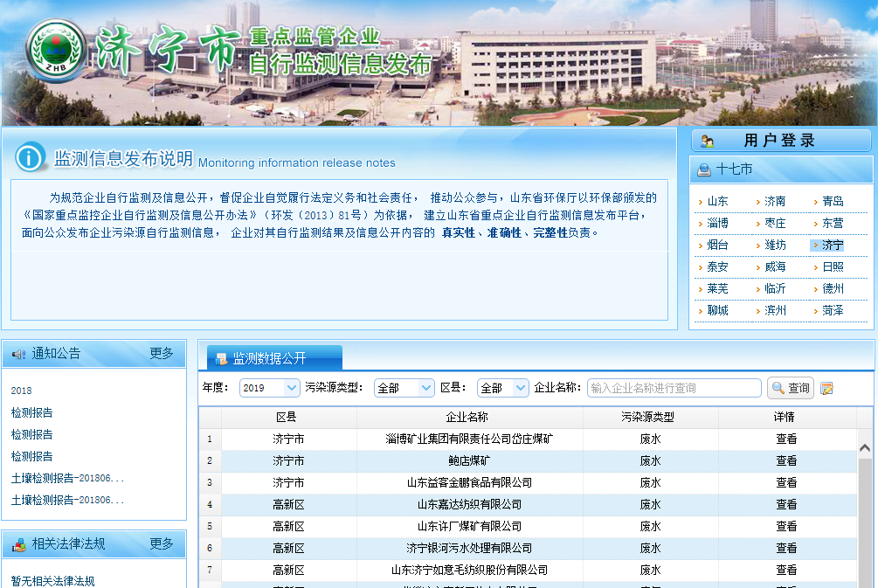Open the 土壤检测报告-201806 notice link

[67, 478]
